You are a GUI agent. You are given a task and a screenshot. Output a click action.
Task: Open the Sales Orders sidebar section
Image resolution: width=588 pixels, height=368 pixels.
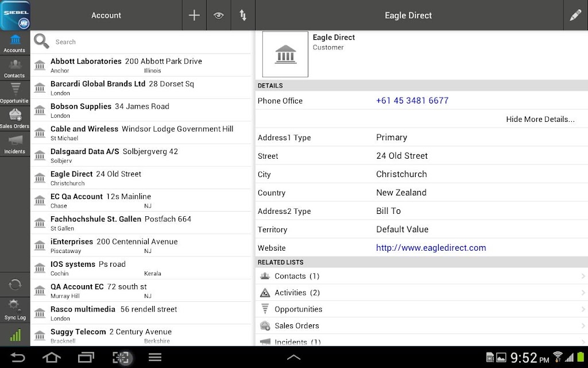click(14, 119)
